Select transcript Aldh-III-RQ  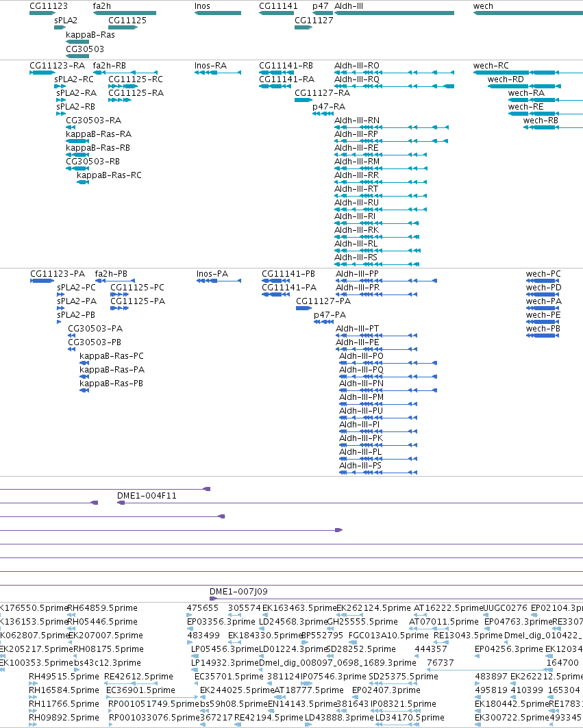(x=357, y=79)
